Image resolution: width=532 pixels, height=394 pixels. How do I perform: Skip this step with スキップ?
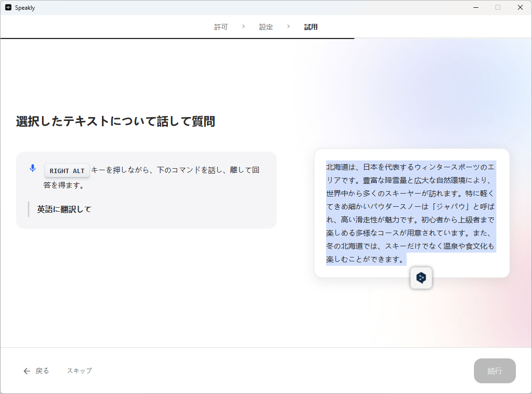[79, 371]
